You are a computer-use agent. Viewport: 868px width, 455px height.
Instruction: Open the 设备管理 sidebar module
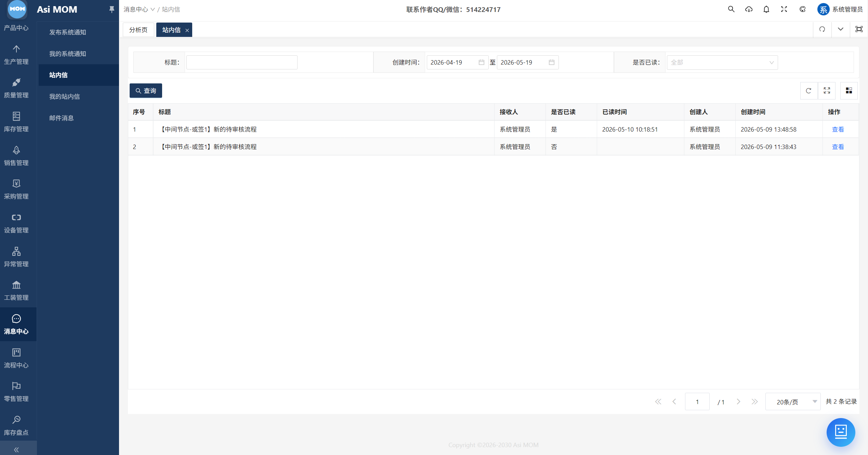[16, 223]
